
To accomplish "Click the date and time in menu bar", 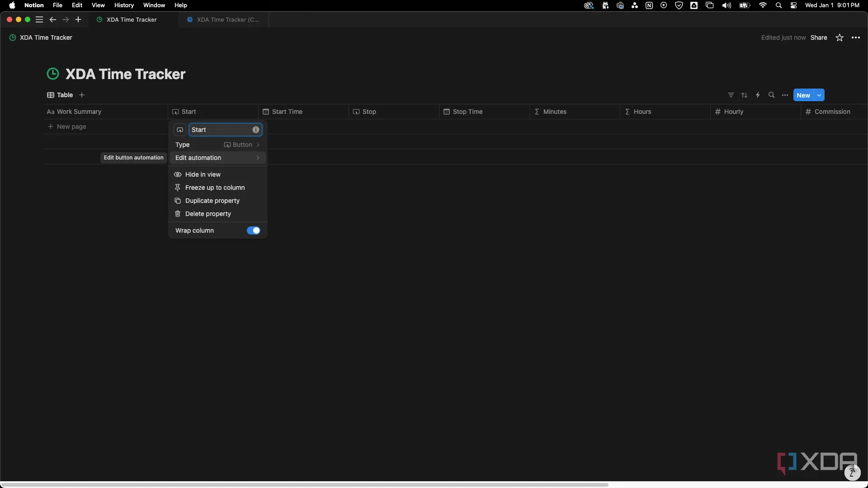I will [832, 5].
